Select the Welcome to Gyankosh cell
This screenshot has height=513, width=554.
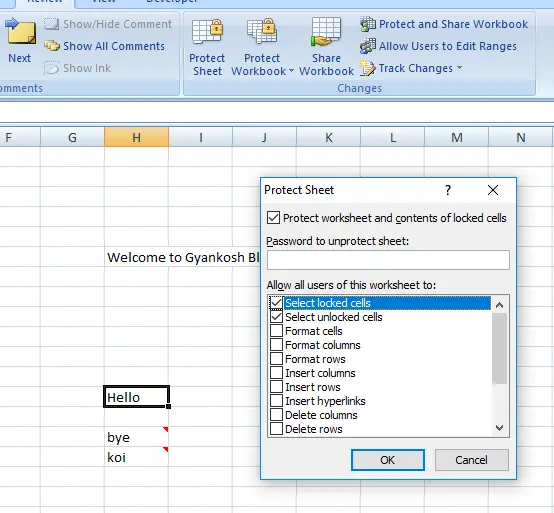click(136, 257)
